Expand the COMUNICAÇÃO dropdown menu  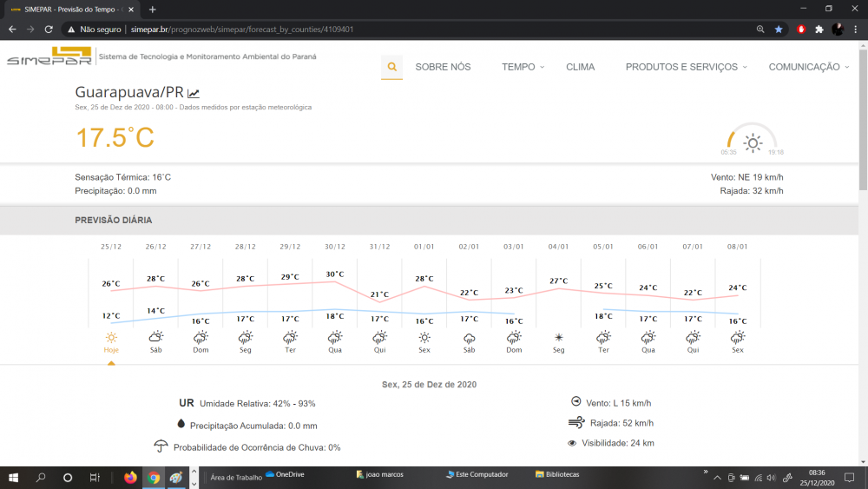[809, 67]
